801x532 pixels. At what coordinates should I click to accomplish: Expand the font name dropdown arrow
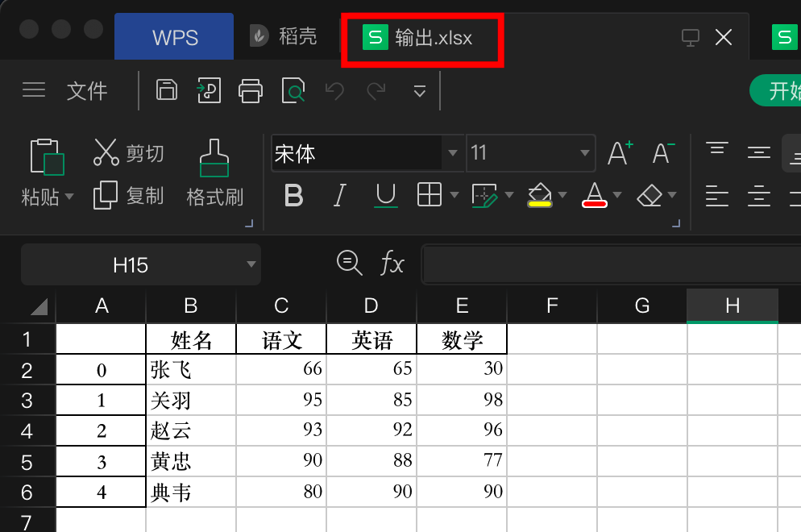tap(452, 153)
